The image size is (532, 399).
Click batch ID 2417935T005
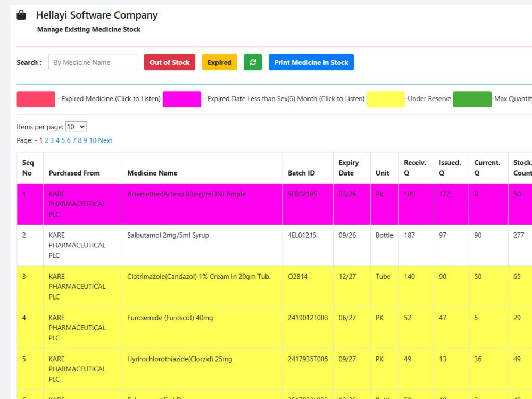click(x=307, y=359)
